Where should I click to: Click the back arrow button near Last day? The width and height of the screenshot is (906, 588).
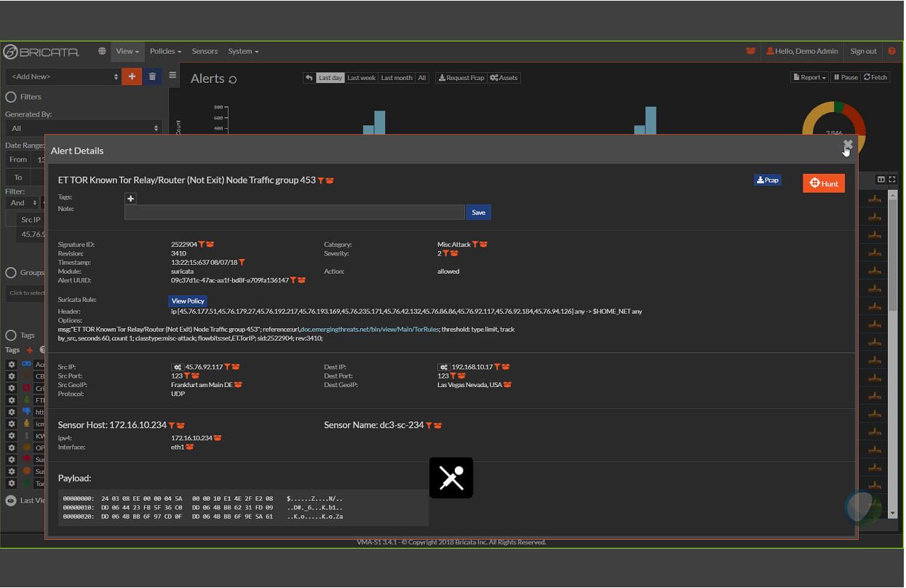coord(309,78)
